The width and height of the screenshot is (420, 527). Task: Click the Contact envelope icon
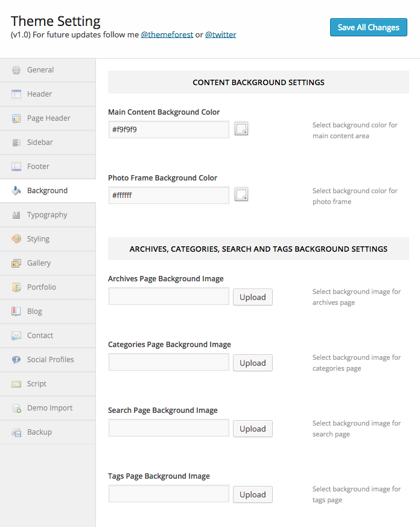click(x=16, y=336)
